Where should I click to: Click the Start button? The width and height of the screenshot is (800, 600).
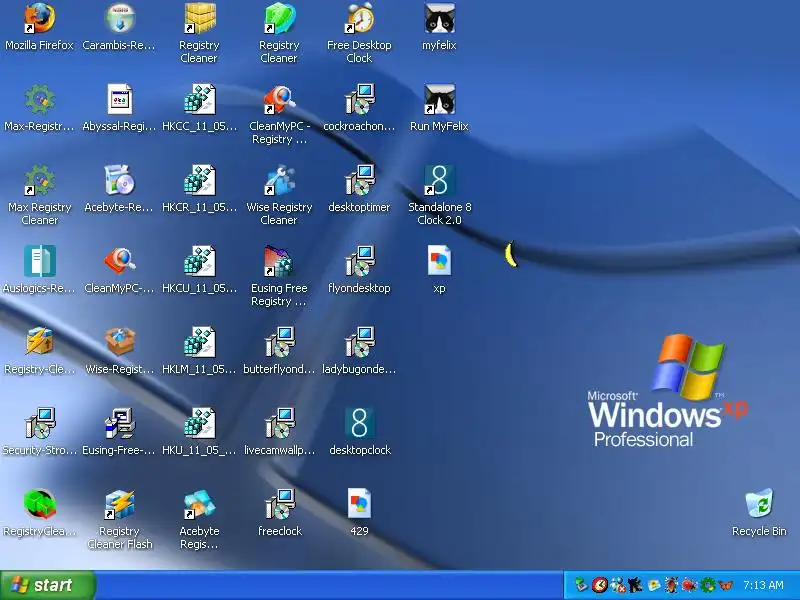click(47, 585)
